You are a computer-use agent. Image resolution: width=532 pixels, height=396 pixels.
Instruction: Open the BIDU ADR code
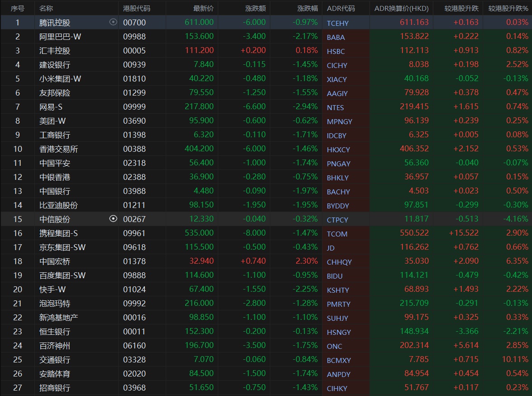click(335, 276)
